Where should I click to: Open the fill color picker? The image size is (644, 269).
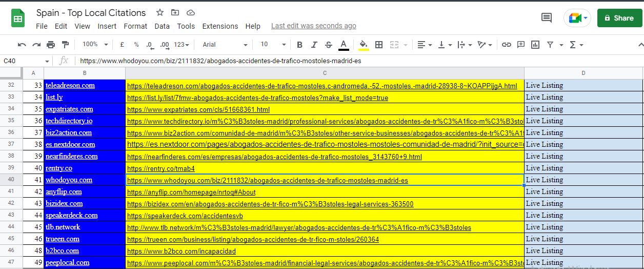(364, 45)
